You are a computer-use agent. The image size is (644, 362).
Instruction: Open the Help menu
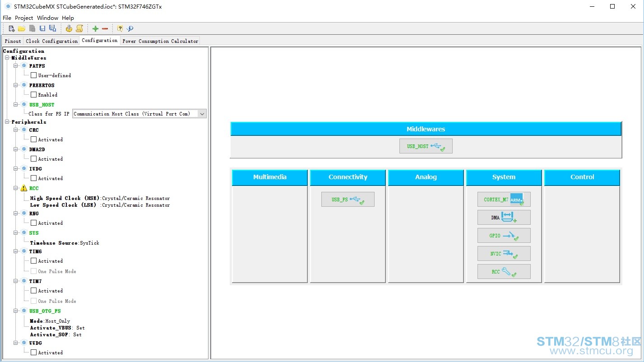pyautogui.click(x=68, y=18)
